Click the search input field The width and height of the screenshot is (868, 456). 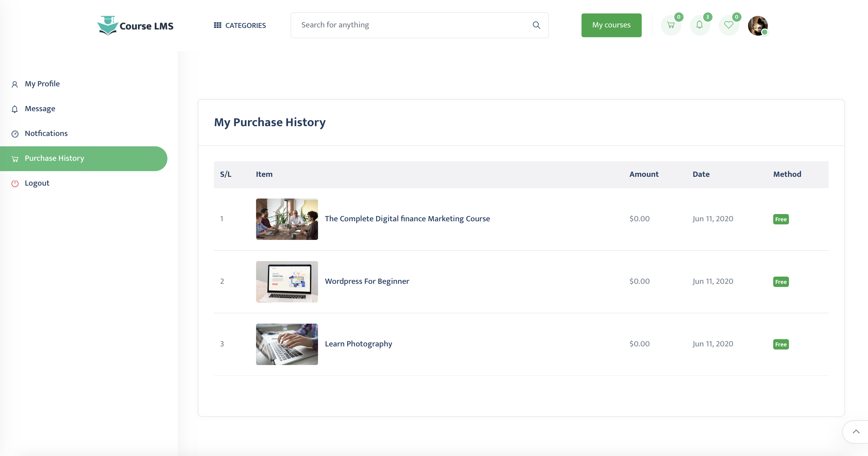pyautogui.click(x=404, y=25)
